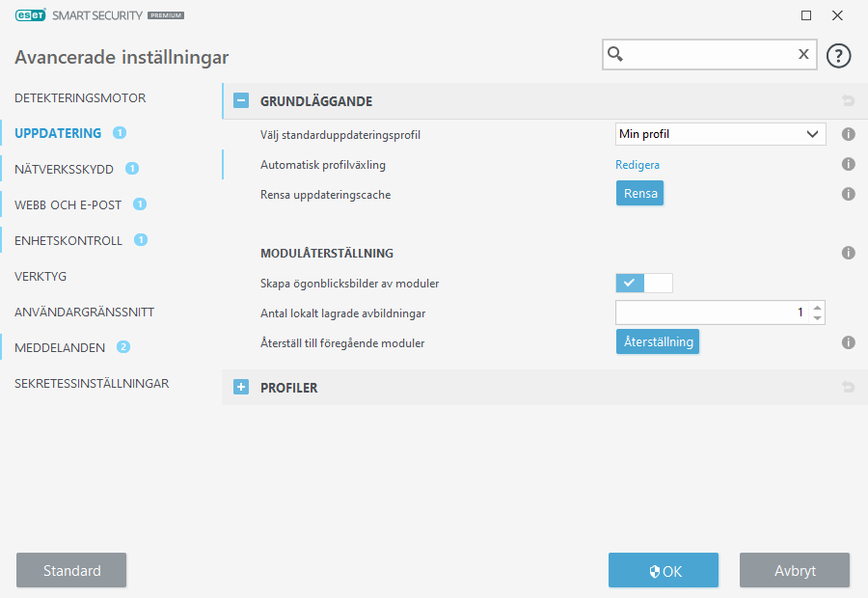This screenshot has height=598, width=868.
Task: Click info icon for Välj standarduppdateringsprofil
Action: (x=849, y=135)
